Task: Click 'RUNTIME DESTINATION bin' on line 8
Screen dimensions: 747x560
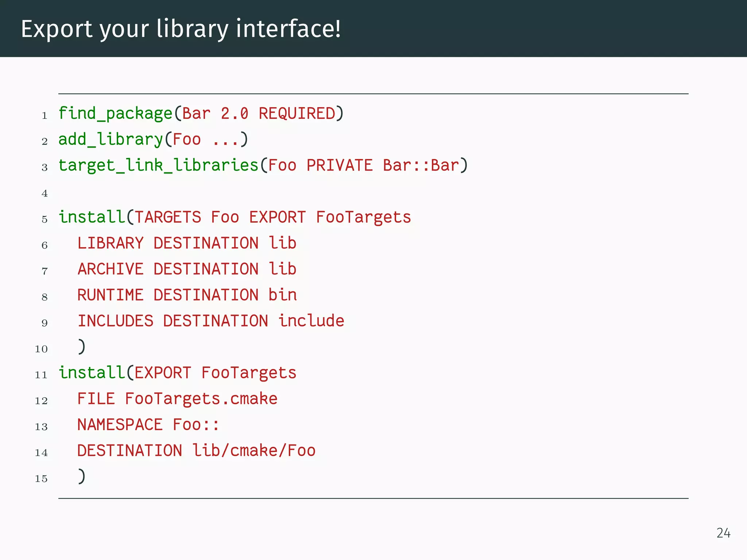Action: coord(187,295)
